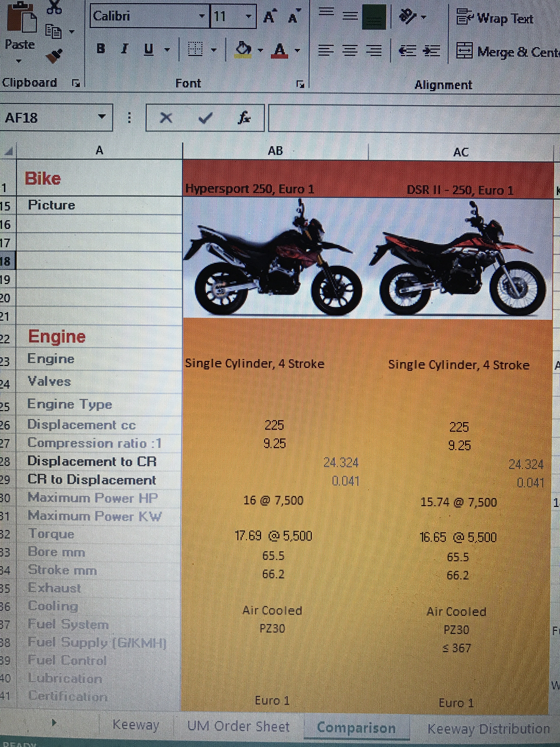Viewport: 560px width, 747px height.
Task: Select the DSR II 250 motorcycle picture
Action: (459, 259)
